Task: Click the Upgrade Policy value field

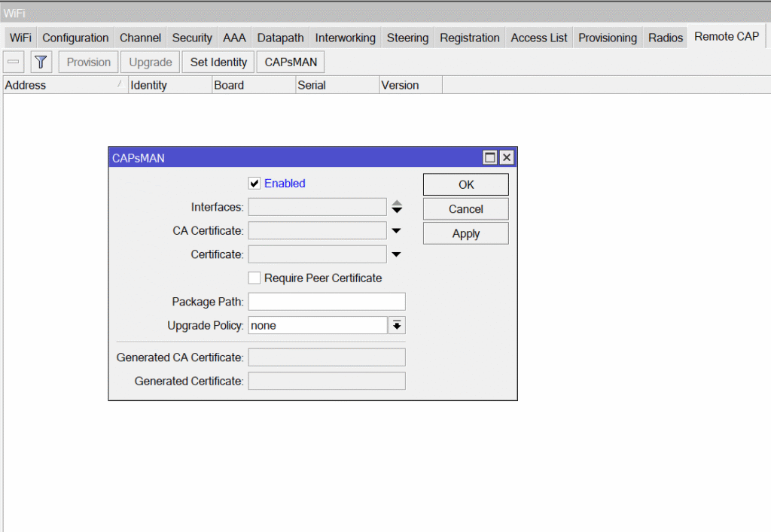Action: (x=318, y=325)
